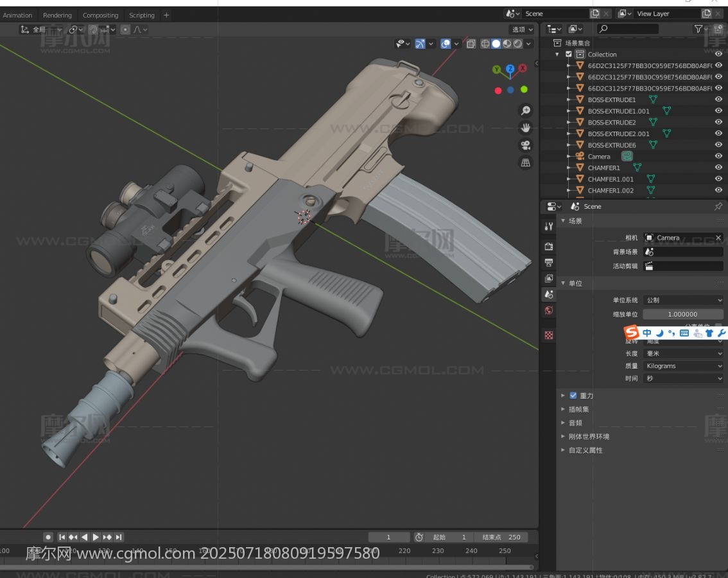Image resolution: width=728 pixels, height=578 pixels.
Task: Open the Texture properties tab
Action: coord(549,335)
